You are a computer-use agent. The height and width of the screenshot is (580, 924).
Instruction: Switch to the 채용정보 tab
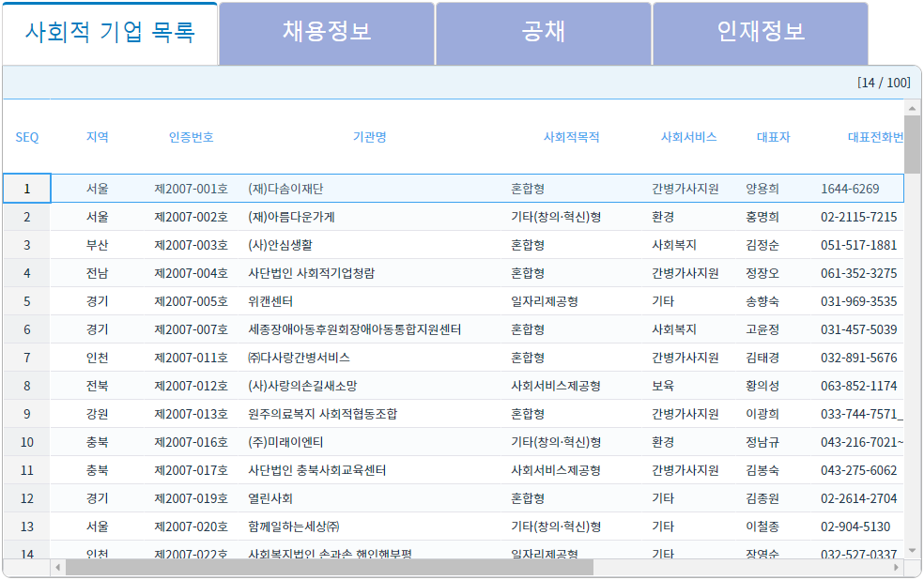click(327, 33)
